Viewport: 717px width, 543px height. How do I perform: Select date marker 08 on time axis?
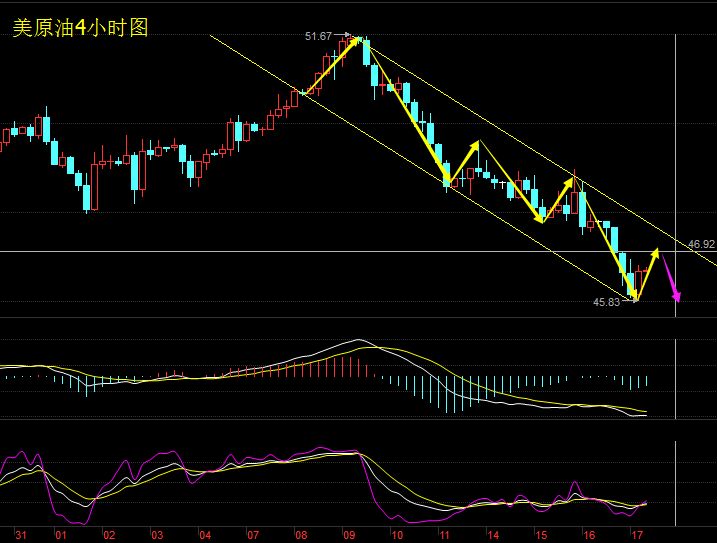click(301, 535)
